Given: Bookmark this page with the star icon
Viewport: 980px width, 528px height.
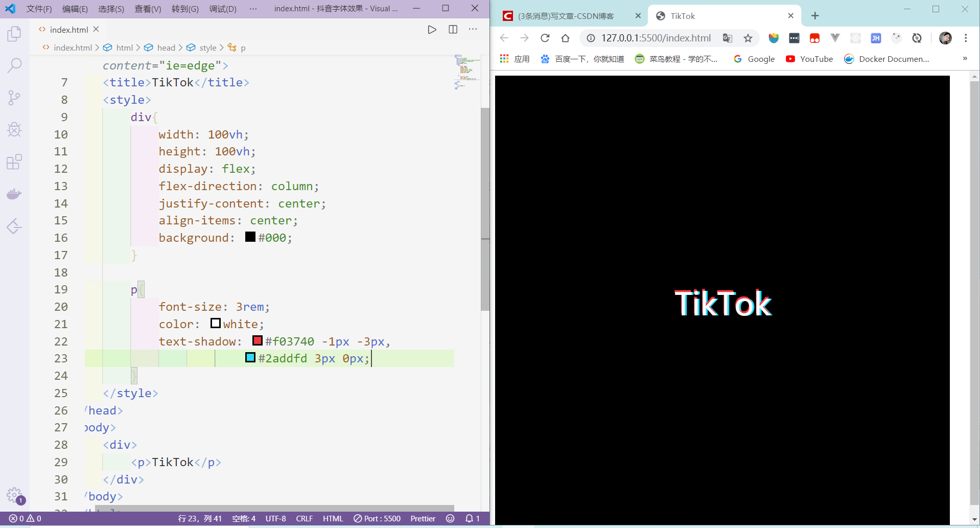Looking at the screenshot, I should 748,38.
